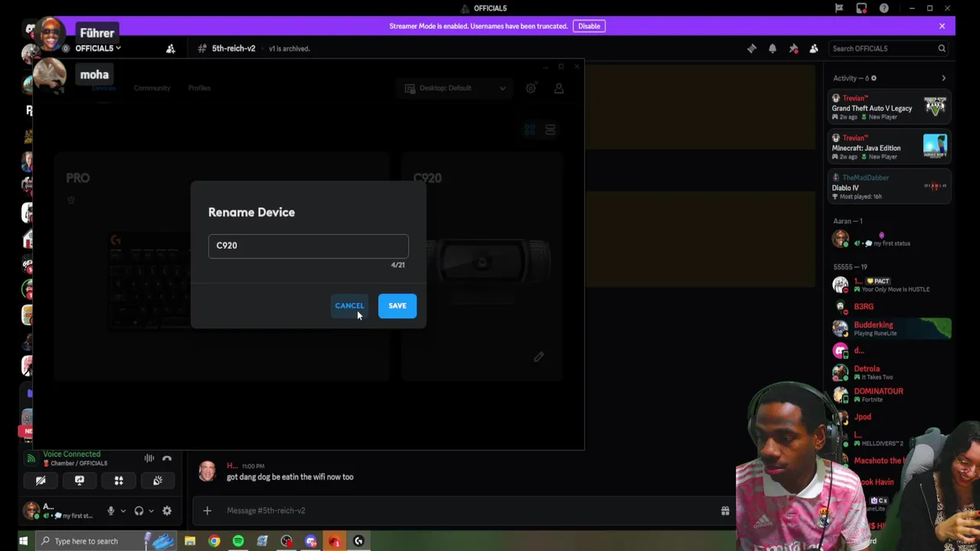Viewport: 980px width, 551px height.
Task: Open File Explorer from the taskbar
Action: click(x=190, y=541)
